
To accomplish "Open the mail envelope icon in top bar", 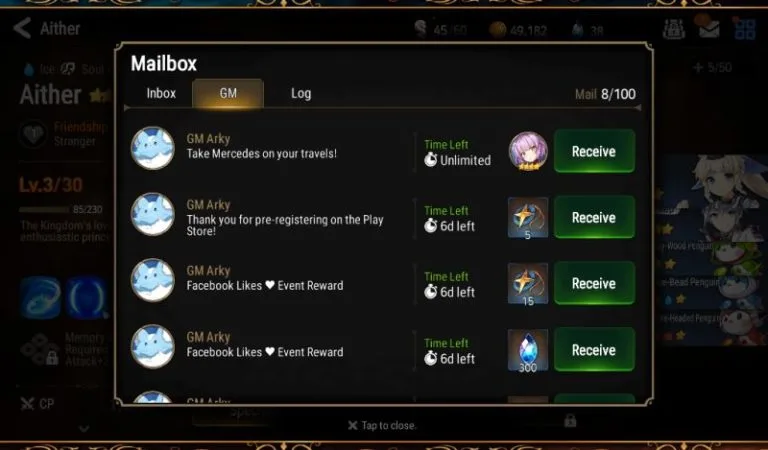I will [x=709, y=29].
